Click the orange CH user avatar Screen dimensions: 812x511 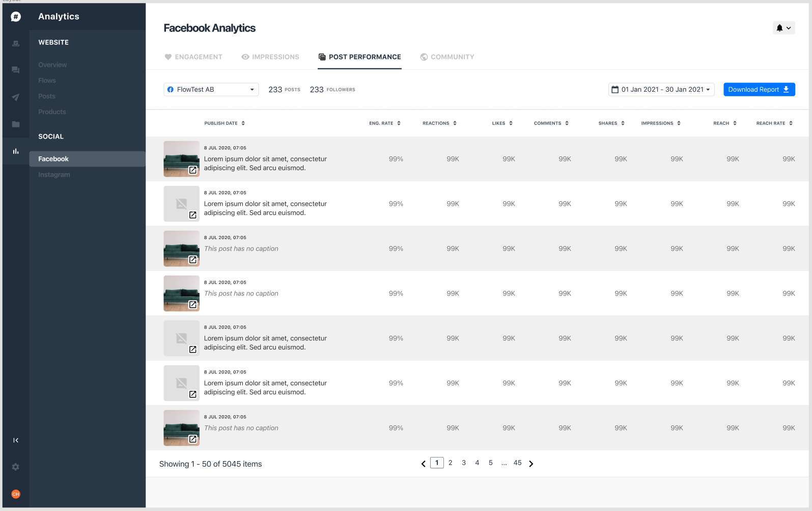coord(16,494)
